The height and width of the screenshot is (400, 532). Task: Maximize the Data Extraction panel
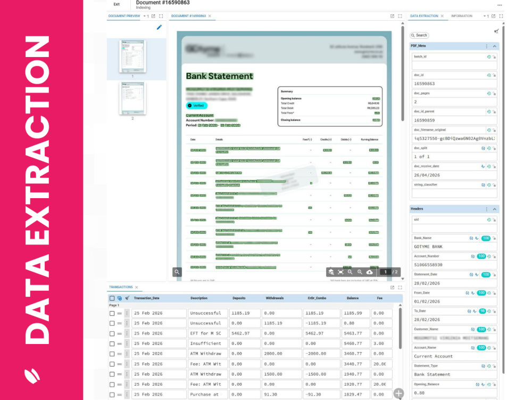(x=501, y=16)
